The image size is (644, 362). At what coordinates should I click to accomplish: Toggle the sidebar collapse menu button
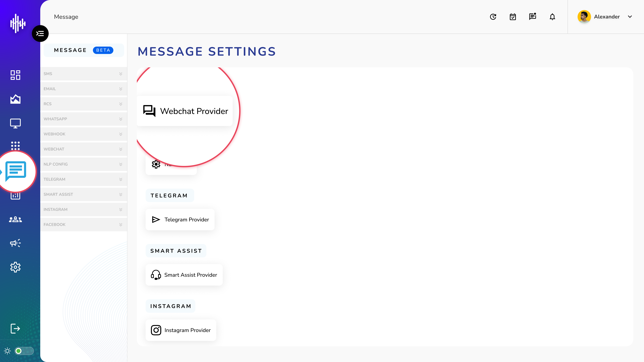[x=40, y=34]
